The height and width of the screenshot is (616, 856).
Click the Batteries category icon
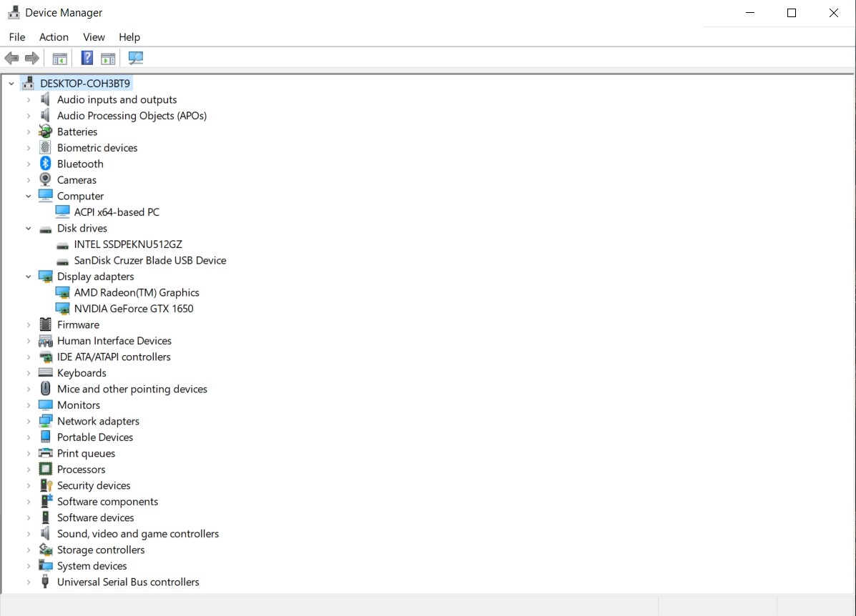coord(46,131)
